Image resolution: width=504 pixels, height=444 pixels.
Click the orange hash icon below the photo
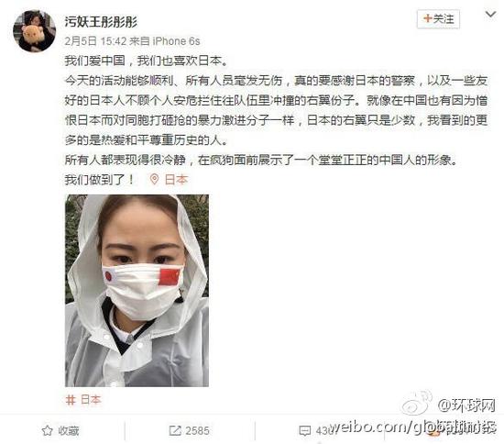71,400
